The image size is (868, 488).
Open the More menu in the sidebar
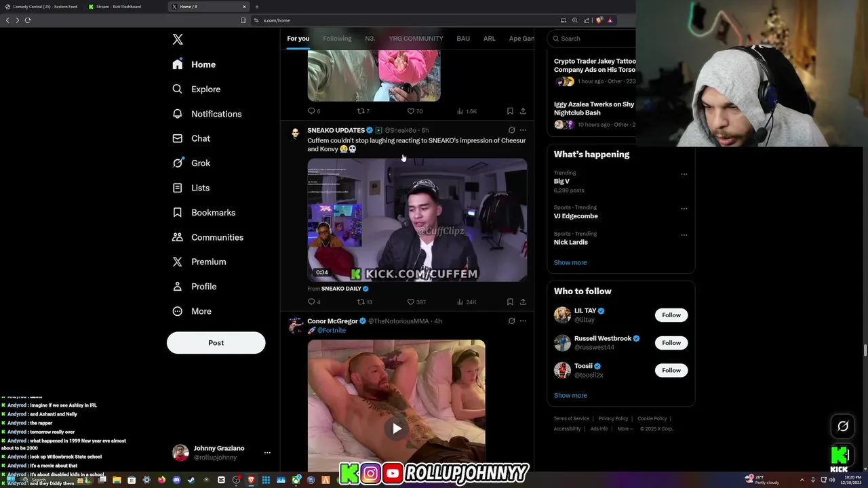coord(191,311)
